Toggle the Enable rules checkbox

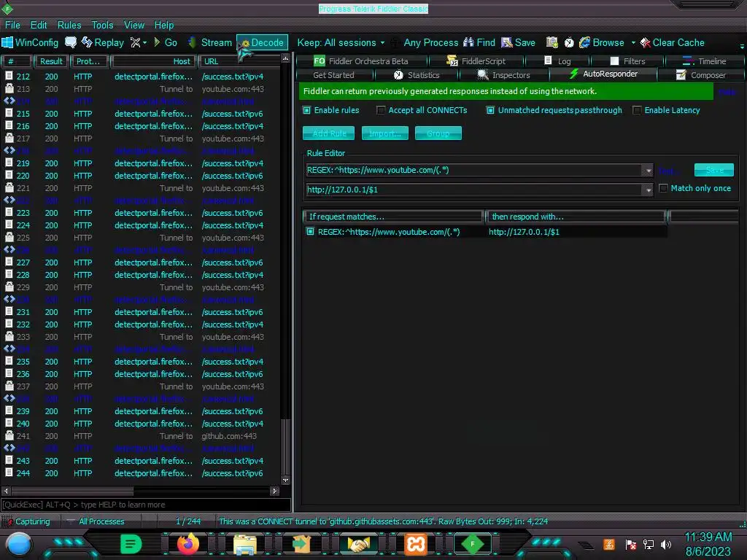click(307, 111)
